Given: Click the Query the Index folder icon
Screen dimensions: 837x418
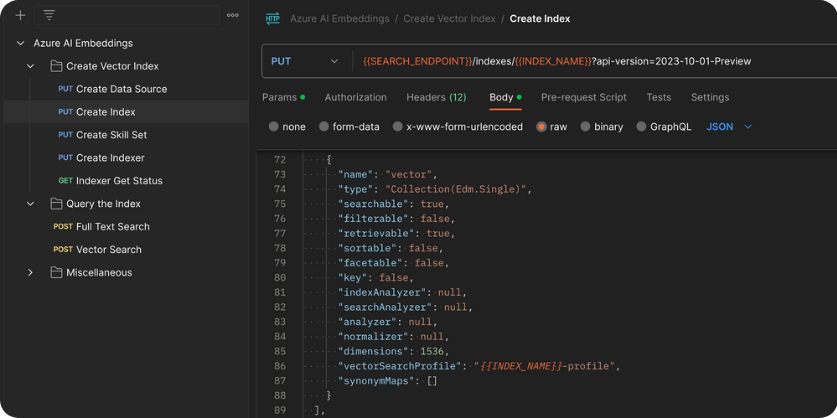Looking at the screenshot, I should (x=57, y=204).
